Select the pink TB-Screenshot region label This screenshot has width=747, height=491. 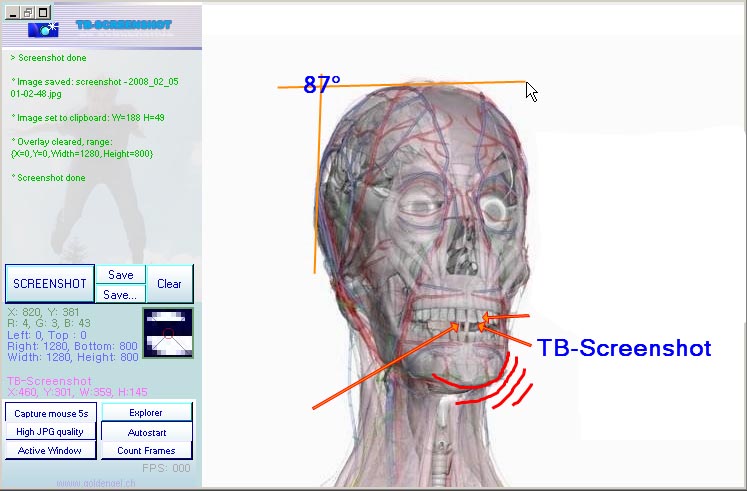tap(50, 381)
